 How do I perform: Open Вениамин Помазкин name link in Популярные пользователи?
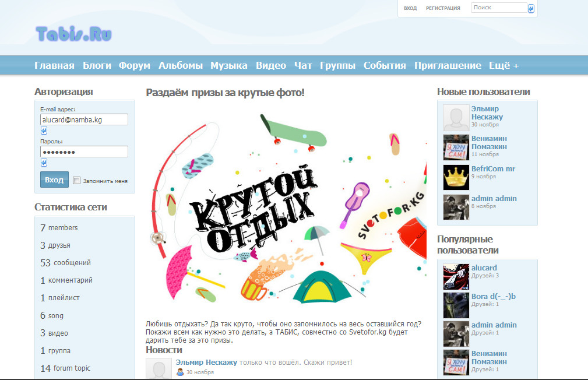point(489,357)
